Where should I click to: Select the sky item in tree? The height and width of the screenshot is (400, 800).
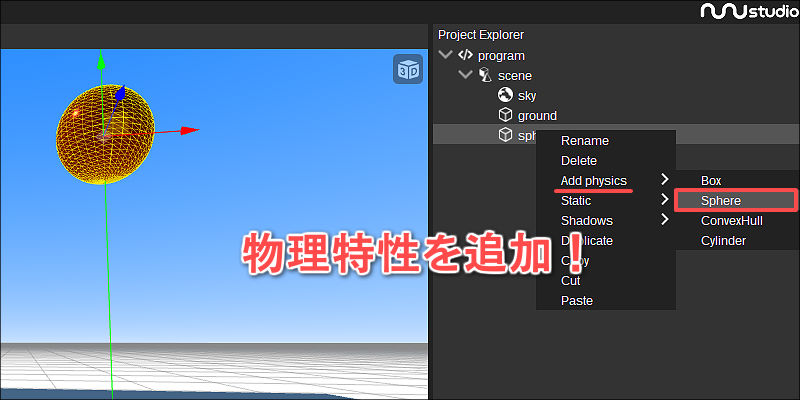pos(527,95)
